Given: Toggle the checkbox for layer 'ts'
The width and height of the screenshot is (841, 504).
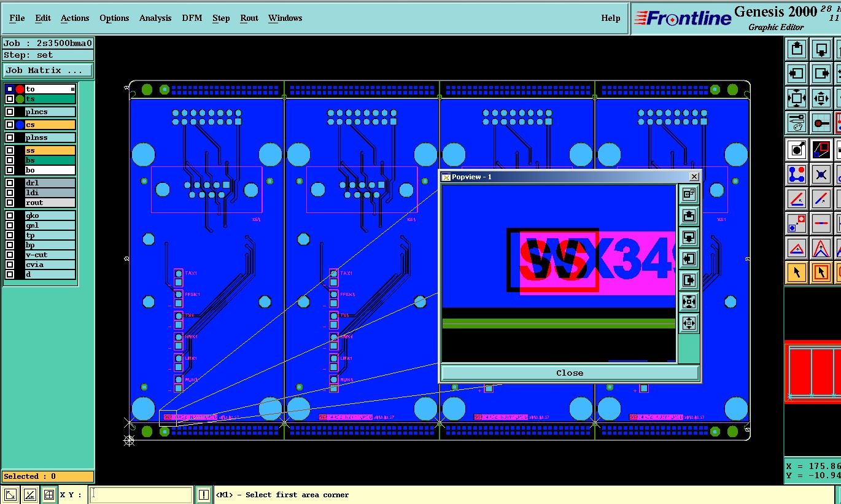Looking at the screenshot, I should click(9, 99).
